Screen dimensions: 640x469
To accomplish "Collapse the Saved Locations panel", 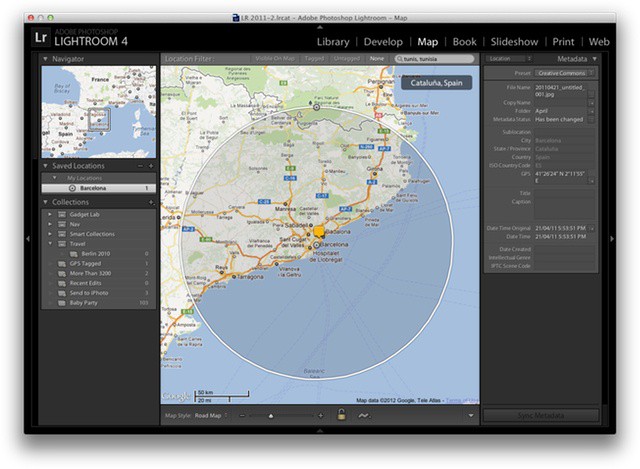I will pos(45,166).
